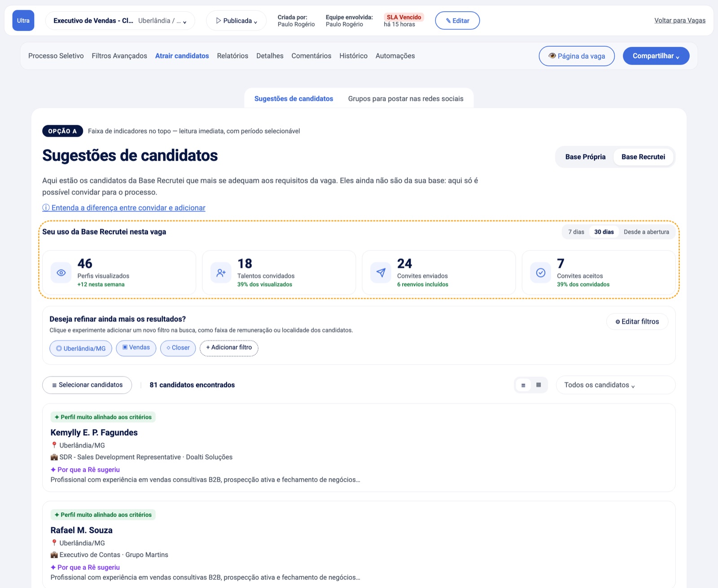Screen dimensions: 718x588
Task: Click the +12 nesta semana text
Action: click(x=101, y=284)
